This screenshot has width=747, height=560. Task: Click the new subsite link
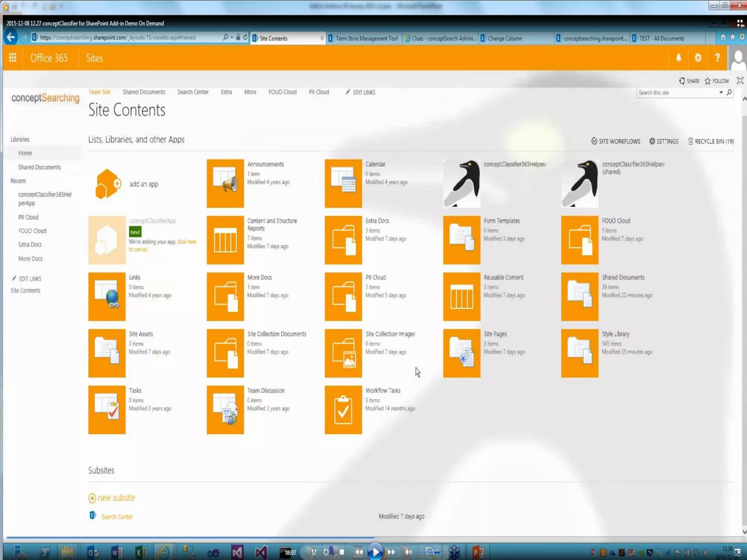(116, 498)
